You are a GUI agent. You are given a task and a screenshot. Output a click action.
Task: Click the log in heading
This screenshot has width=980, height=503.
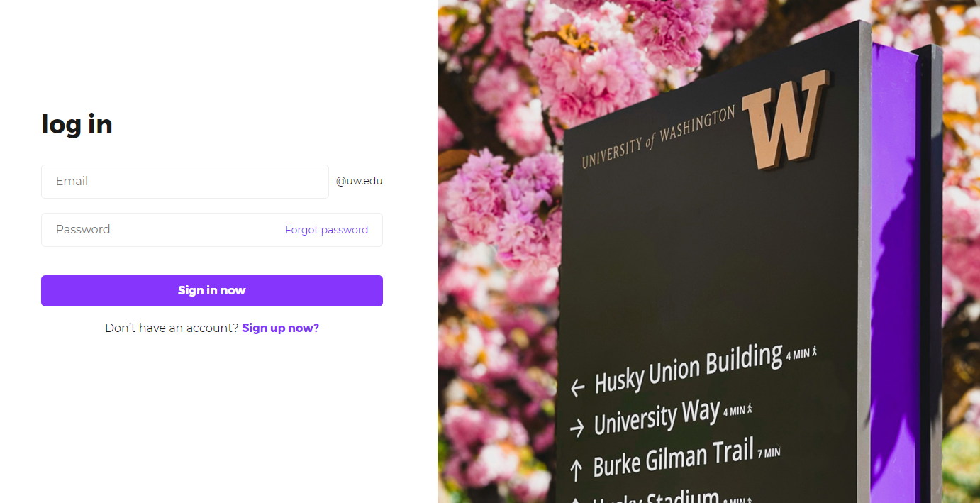coord(77,125)
